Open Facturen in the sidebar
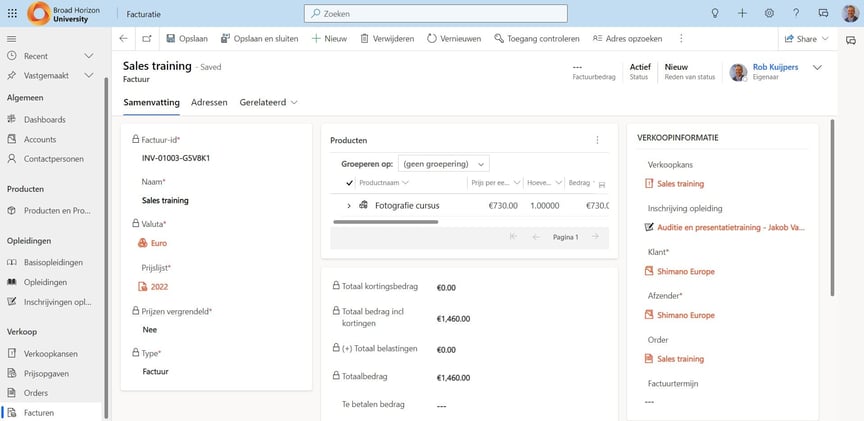The image size is (864, 421). coord(51,413)
